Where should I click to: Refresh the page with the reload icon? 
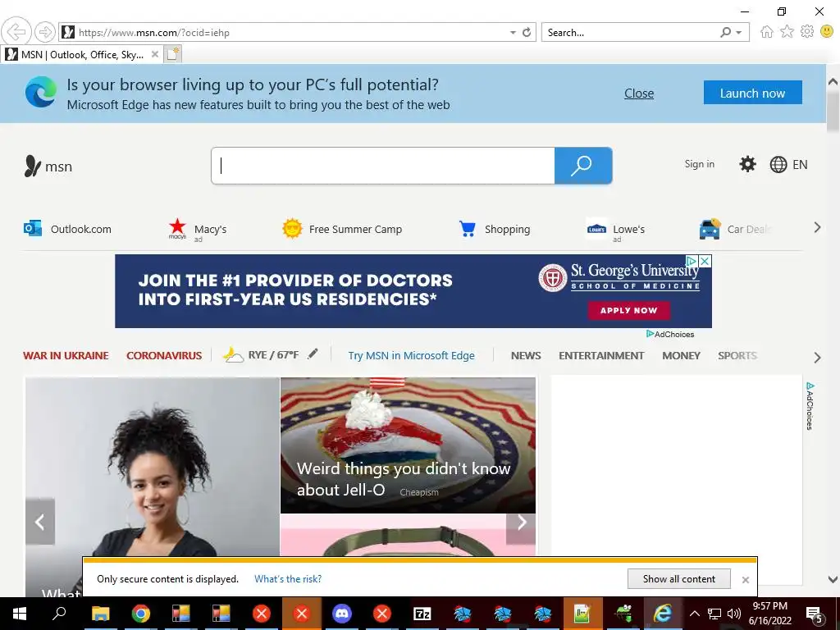tap(527, 32)
